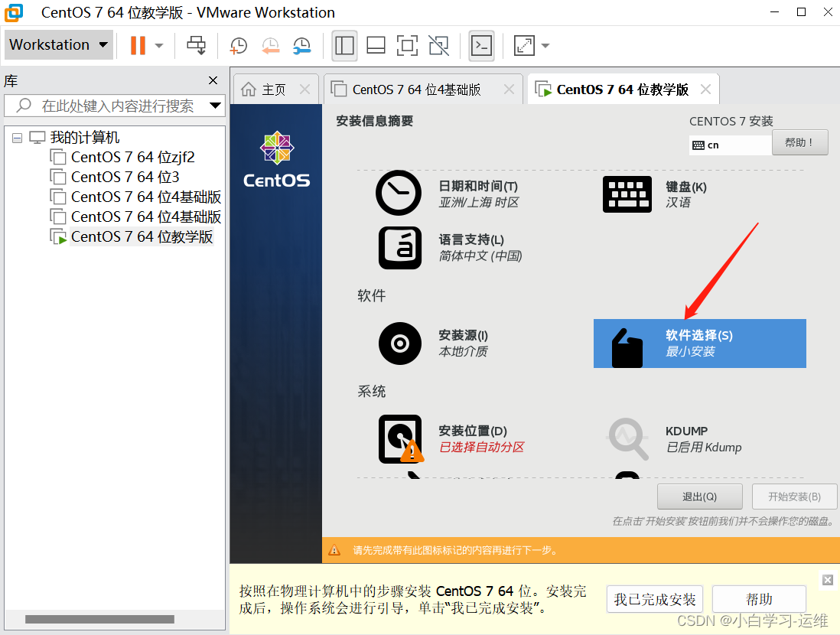Collapse the 我的计算机 tree node
Image resolution: width=840 pixels, height=635 pixels.
(x=17, y=138)
